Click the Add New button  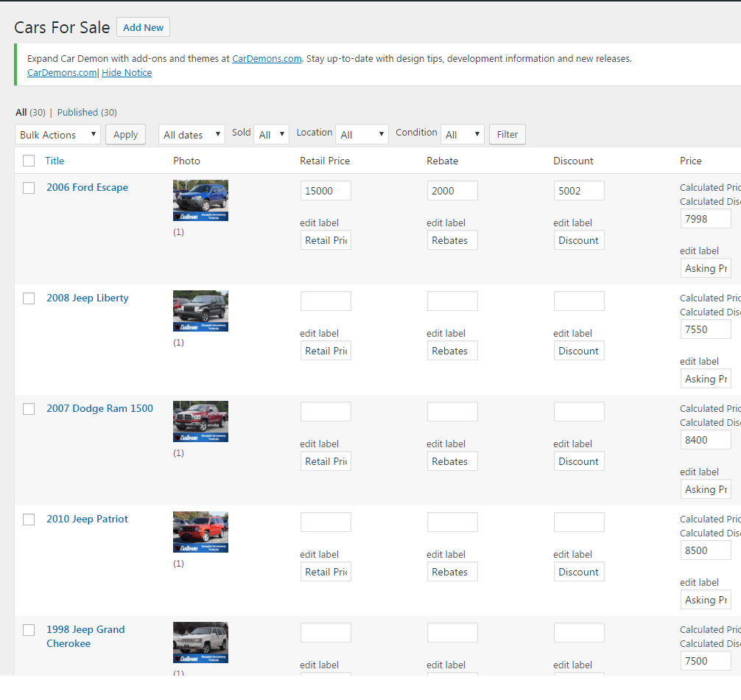pos(143,27)
